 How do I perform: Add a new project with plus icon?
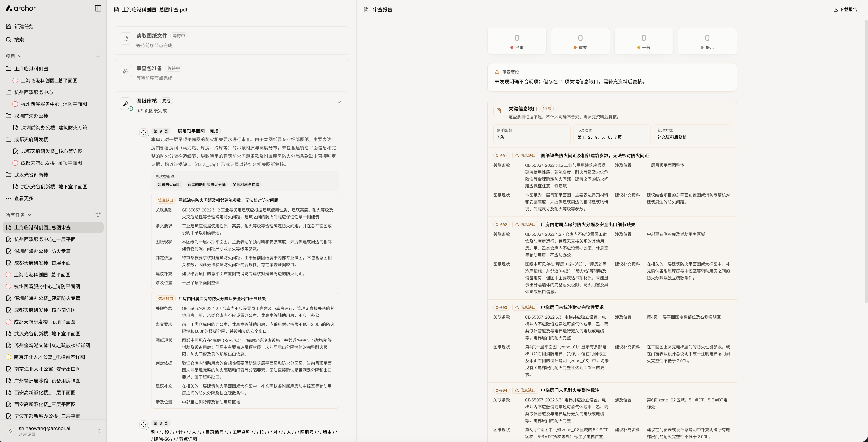point(98,56)
